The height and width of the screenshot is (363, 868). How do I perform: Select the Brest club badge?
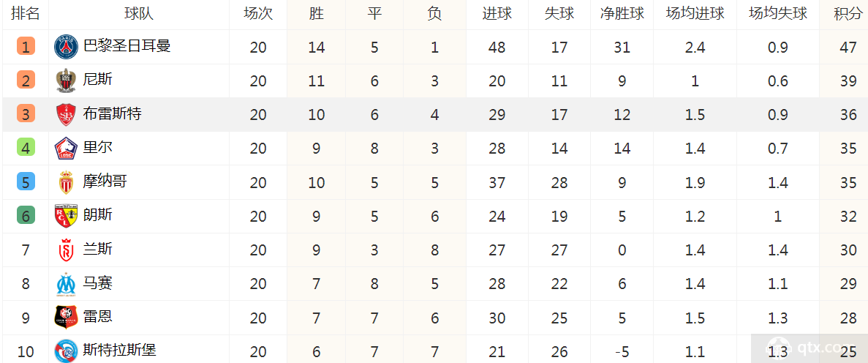tap(67, 115)
